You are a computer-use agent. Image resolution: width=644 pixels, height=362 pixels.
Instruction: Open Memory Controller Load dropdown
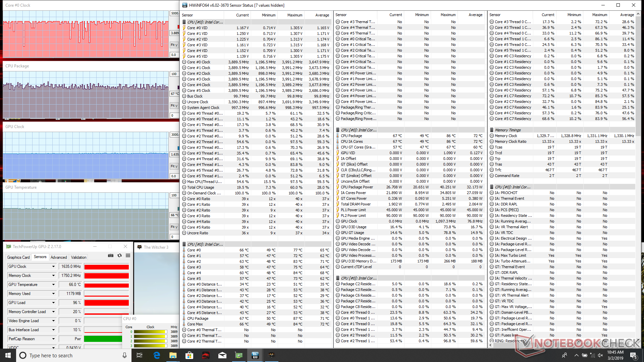(53, 312)
